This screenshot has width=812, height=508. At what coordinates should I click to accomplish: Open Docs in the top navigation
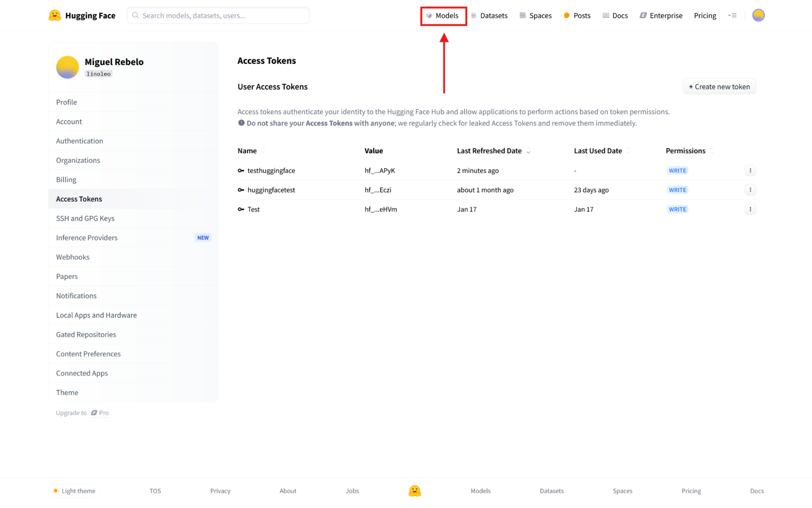(x=615, y=15)
